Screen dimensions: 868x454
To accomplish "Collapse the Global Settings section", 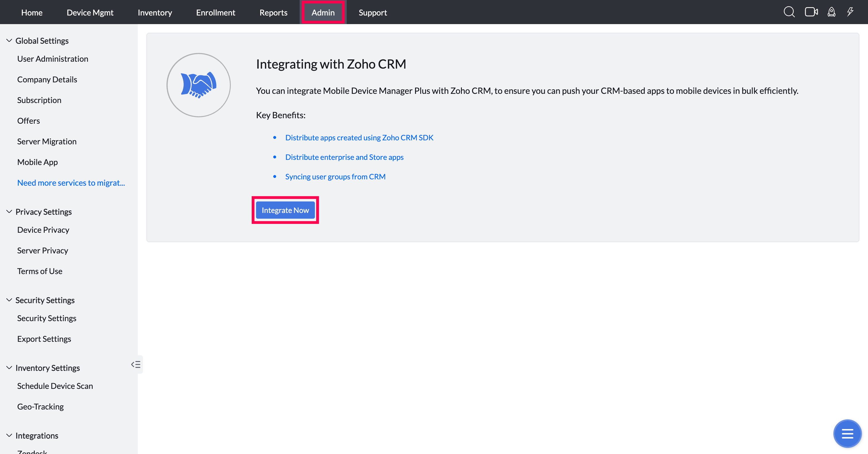I will tap(9, 41).
